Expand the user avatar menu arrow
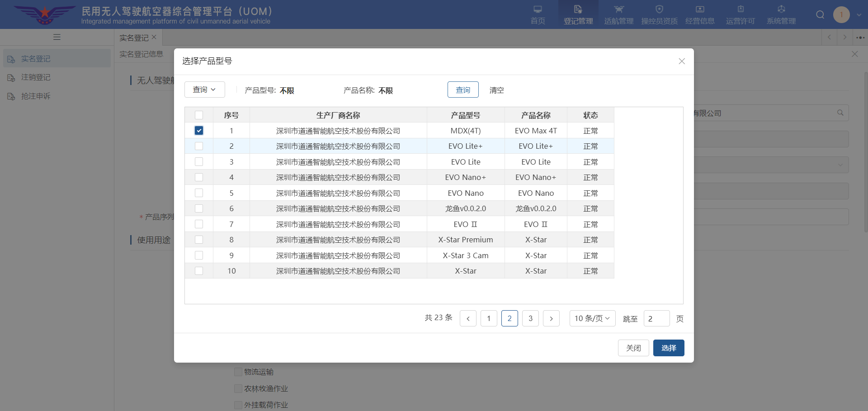Image resolution: width=868 pixels, height=411 pixels. pyautogui.click(x=859, y=15)
